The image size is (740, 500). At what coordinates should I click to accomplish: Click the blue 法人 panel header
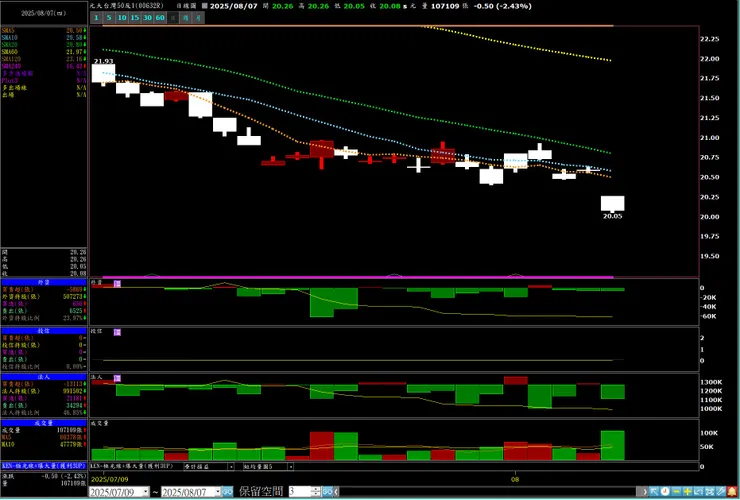(x=43, y=377)
